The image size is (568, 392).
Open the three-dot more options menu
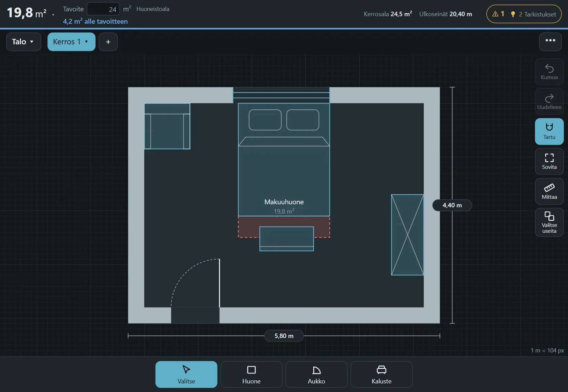[550, 42]
